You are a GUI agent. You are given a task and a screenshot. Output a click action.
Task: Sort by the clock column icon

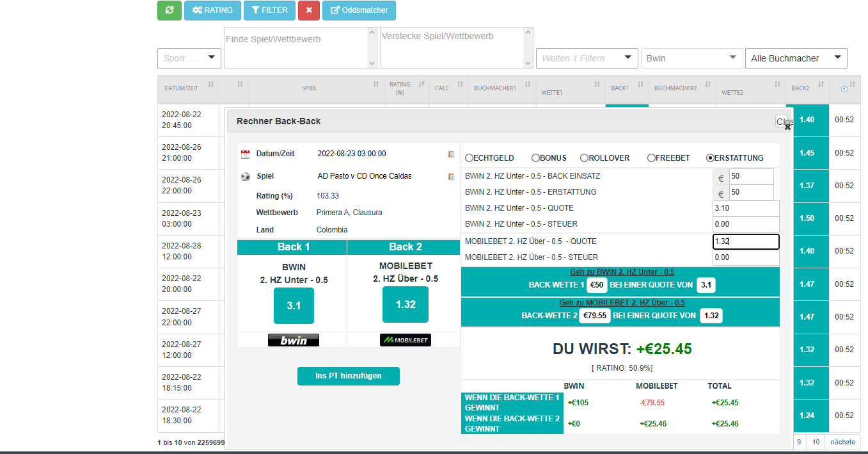844,88
